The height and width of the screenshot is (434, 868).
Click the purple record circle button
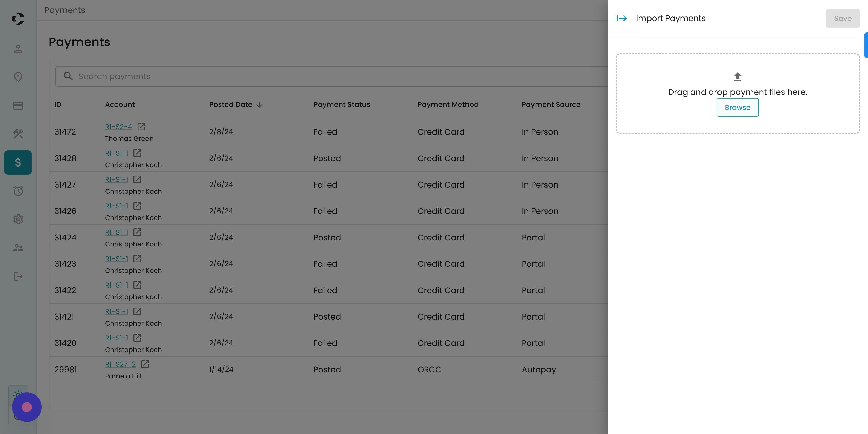[x=27, y=407]
